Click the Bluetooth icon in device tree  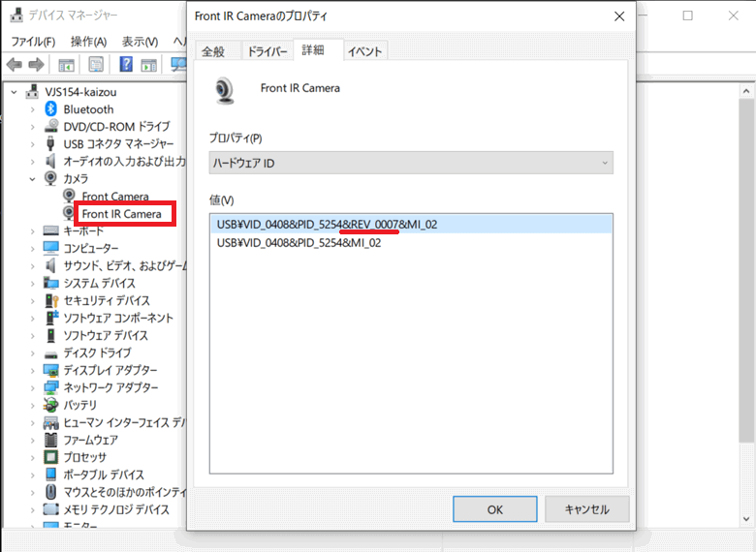coord(52,109)
